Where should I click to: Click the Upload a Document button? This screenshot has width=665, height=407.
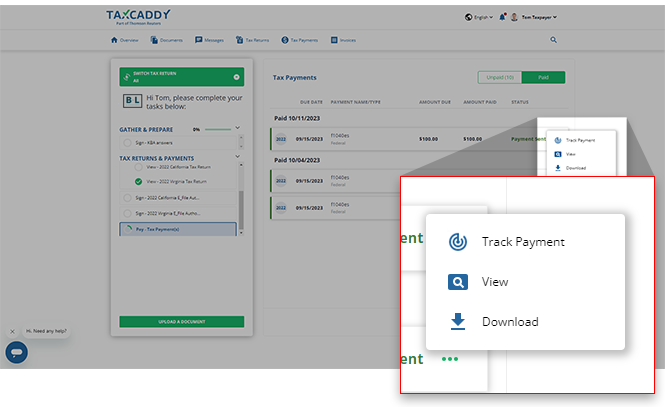pyautogui.click(x=182, y=322)
